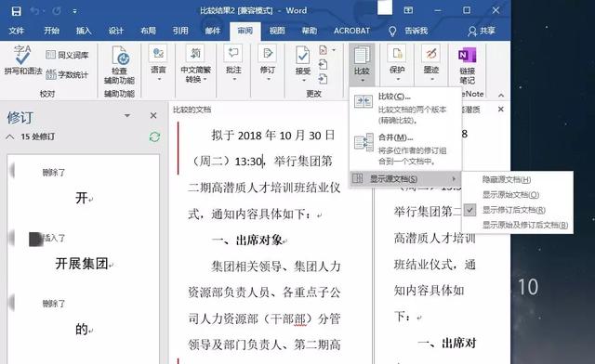
Task: Choose 比较(C)... from the compare menu
Action: tap(405, 109)
